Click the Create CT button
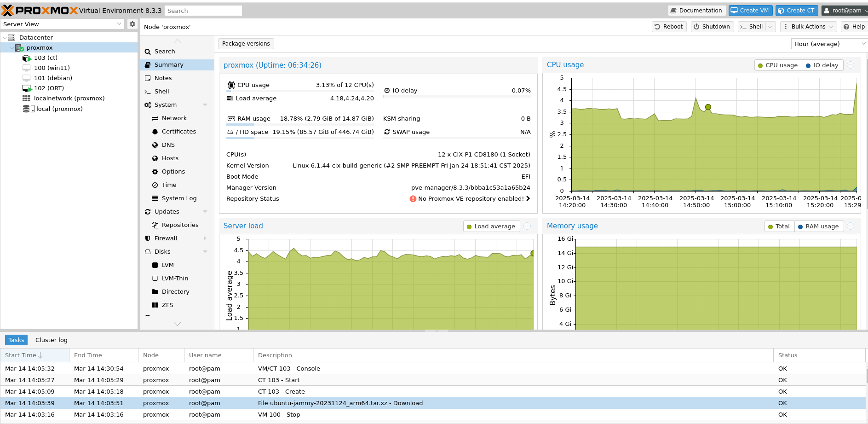The image size is (868, 424). coord(797,11)
